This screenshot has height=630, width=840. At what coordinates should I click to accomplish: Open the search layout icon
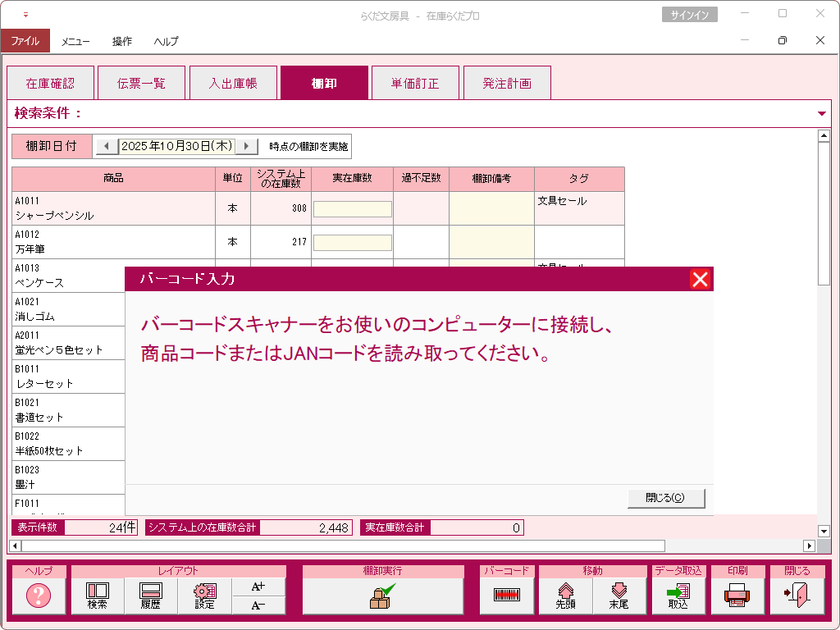(x=97, y=596)
